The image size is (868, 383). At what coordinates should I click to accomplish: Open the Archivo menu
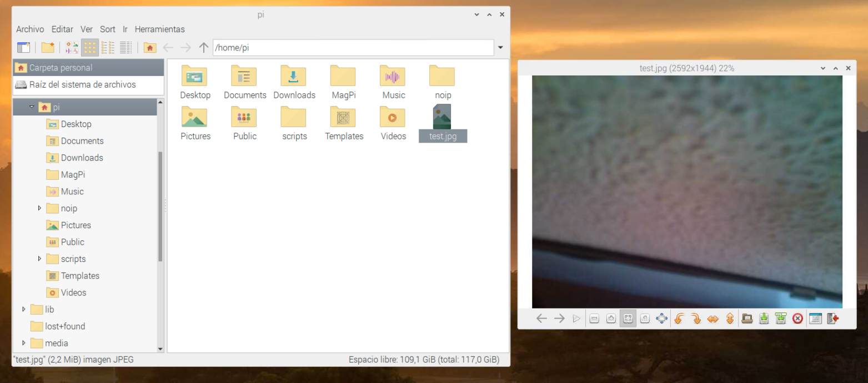pos(30,29)
